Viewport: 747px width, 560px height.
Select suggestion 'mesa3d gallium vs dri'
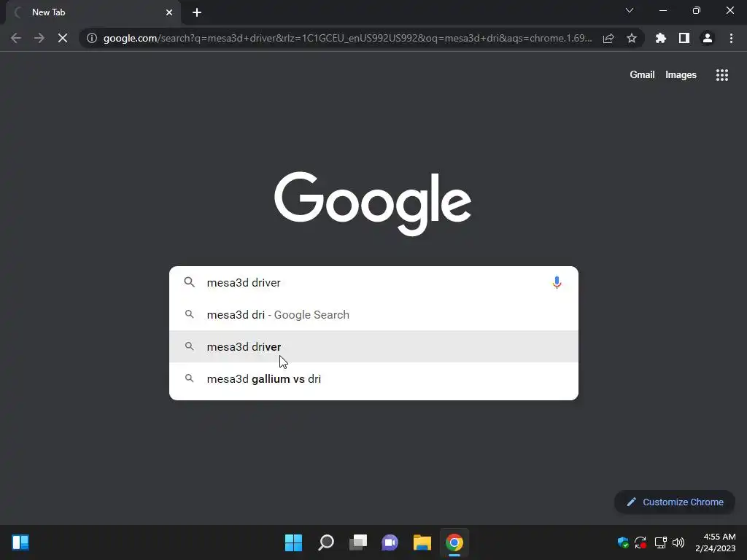point(374,379)
